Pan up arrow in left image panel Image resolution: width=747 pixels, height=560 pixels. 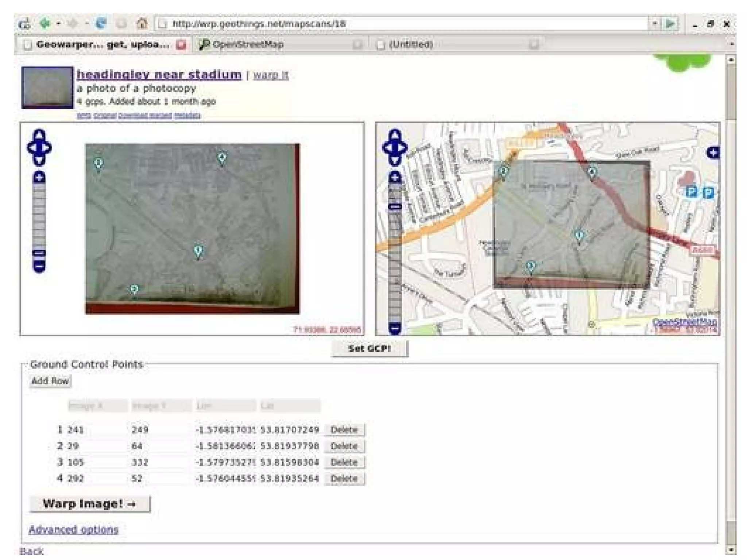click(x=39, y=135)
